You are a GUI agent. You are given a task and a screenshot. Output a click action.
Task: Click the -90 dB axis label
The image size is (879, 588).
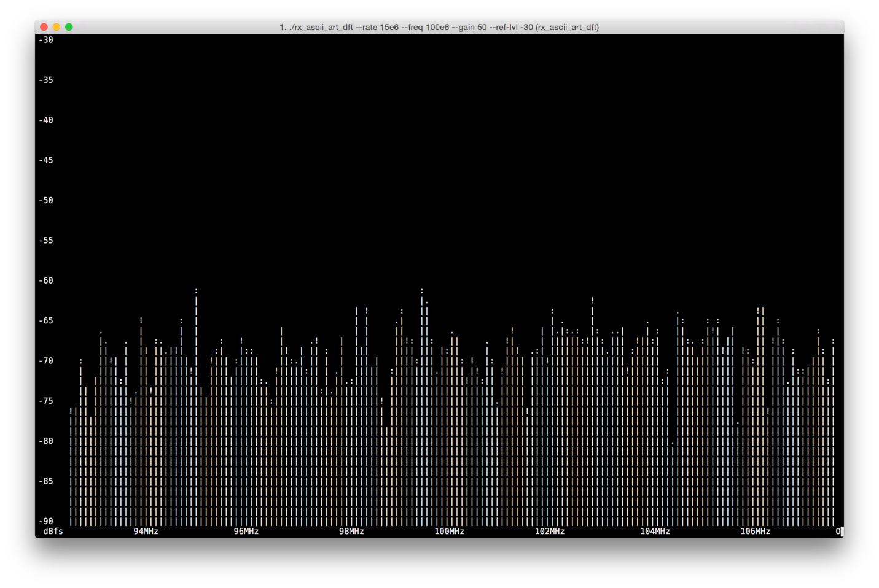pos(46,521)
